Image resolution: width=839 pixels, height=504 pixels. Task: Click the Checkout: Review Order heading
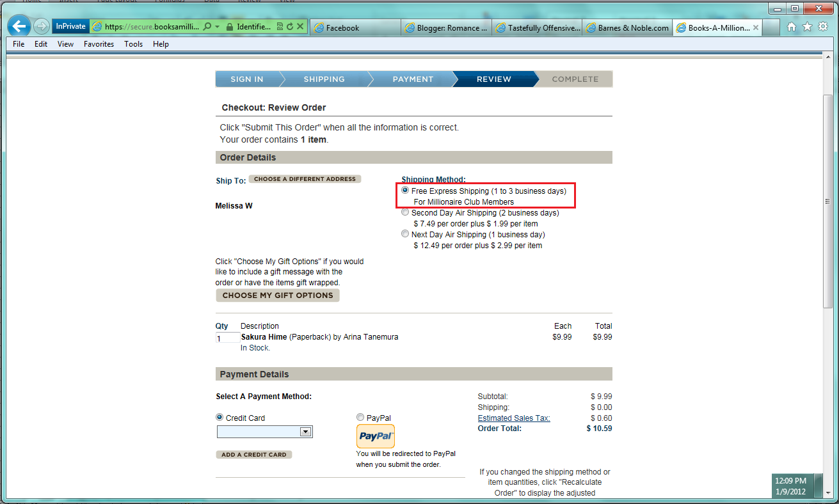click(x=274, y=107)
